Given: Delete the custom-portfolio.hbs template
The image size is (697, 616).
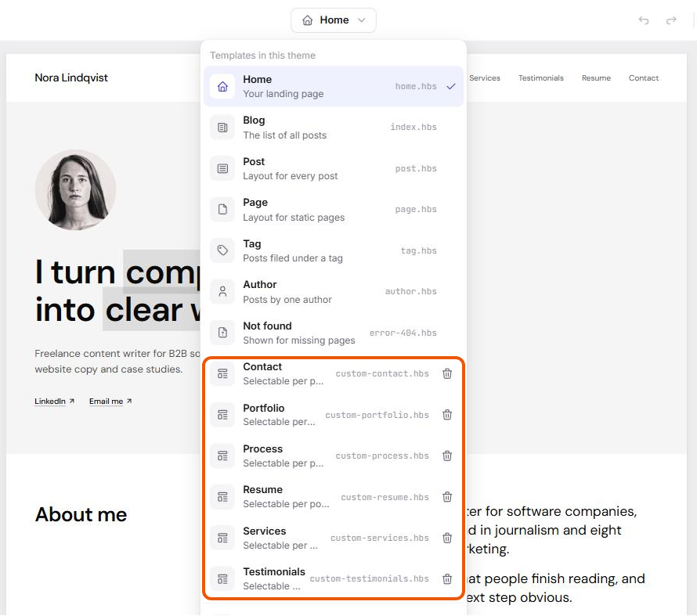Looking at the screenshot, I should click(x=447, y=415).
